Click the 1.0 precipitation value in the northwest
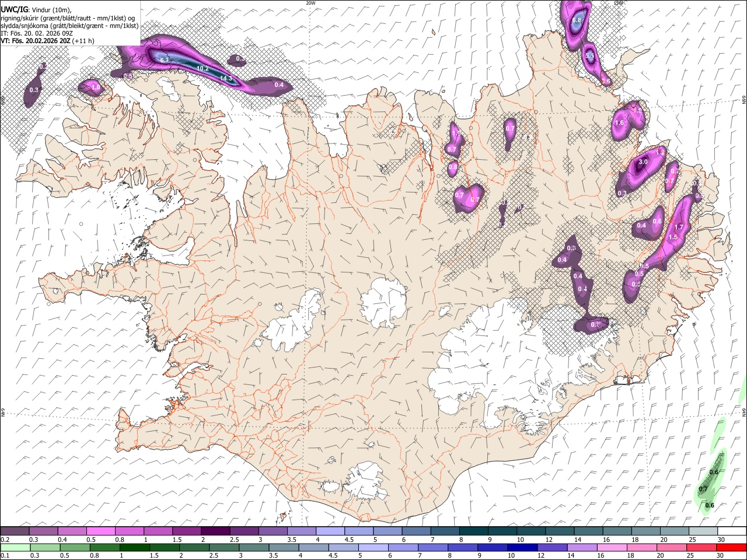This screenshot has height=560, width=747. [96, 87]
